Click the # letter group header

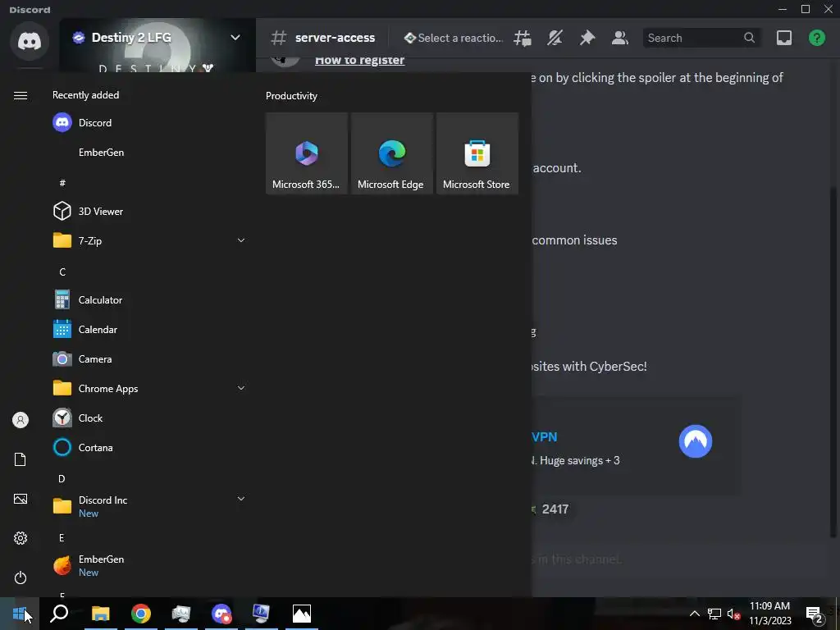(x=62, y=183)
